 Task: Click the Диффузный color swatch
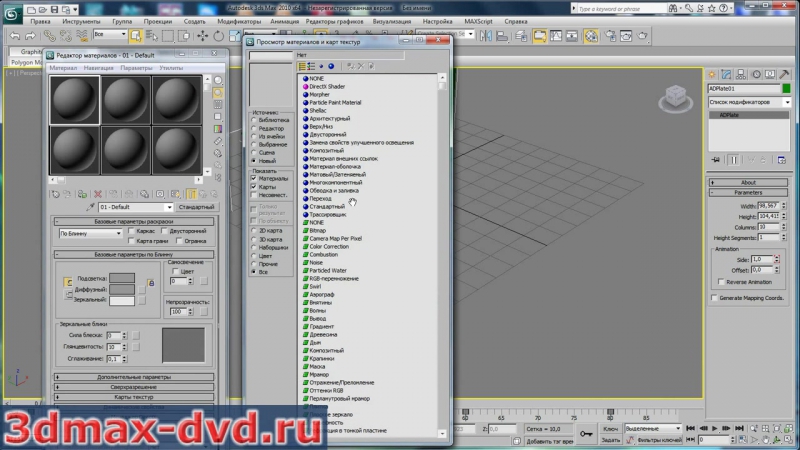click(122, 289)
